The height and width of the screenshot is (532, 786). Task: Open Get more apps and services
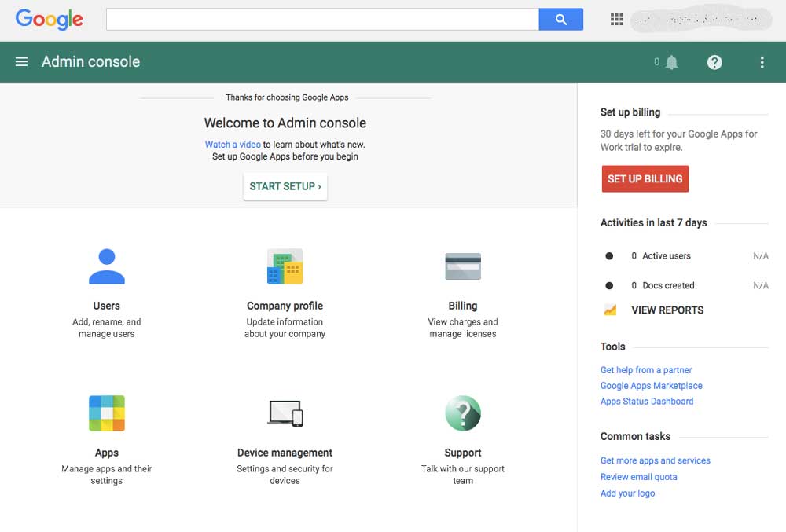tap(656, 460)
